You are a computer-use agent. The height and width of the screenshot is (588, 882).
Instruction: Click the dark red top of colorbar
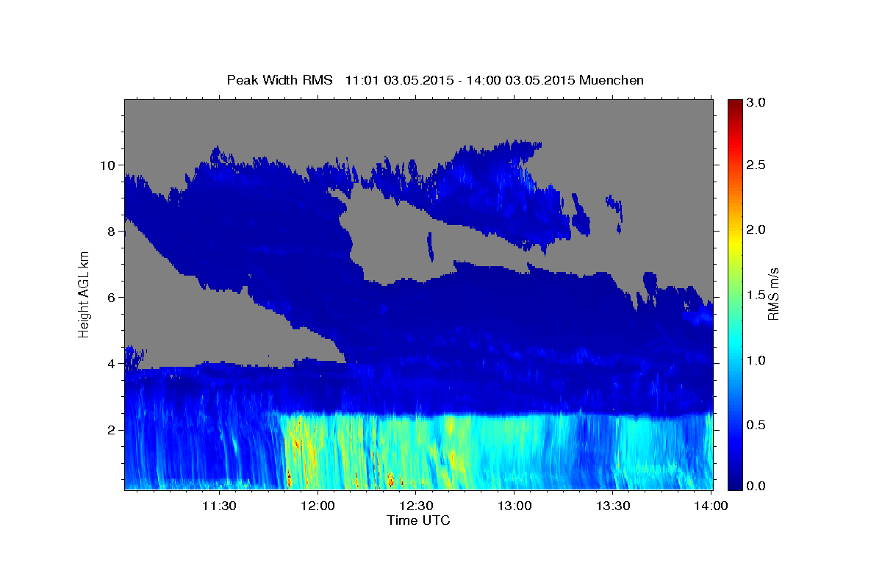pos(734,107)
